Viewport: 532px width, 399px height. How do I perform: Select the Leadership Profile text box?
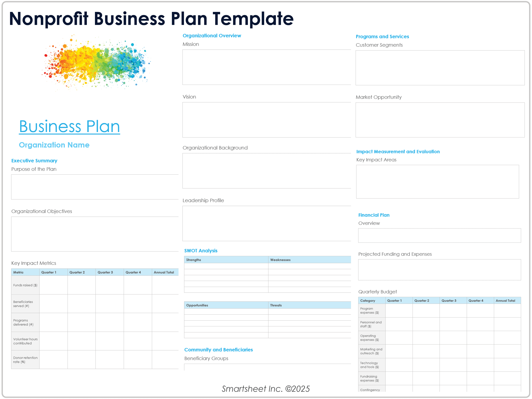(266, 223)
